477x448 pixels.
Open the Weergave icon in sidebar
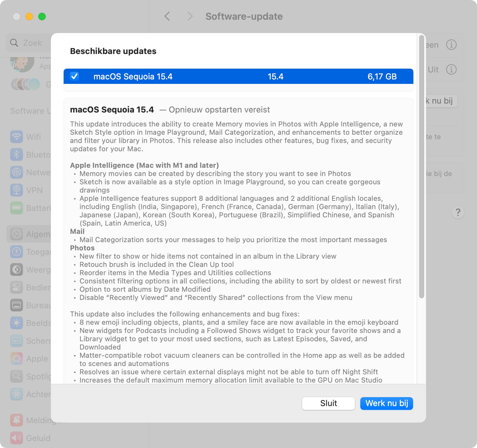[17, 270]
